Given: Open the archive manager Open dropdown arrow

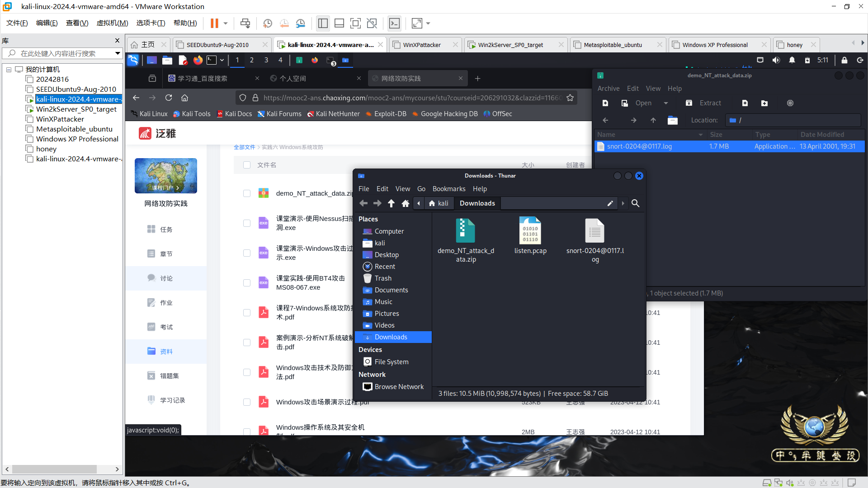Looking at the screenshot, I should pyautogui.click(x=666, y=103).
